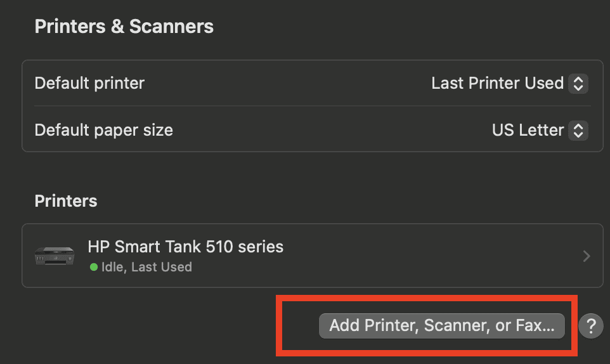Click the Default printer label
Image resolution: width=610 pixels, height=364 pixels.
pyautogui.click(x=89, y=83)
